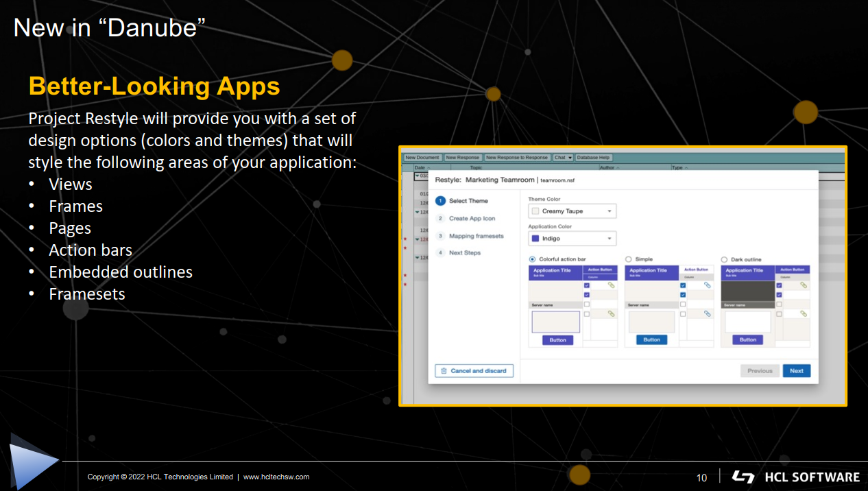This screenshot has width=868, height=491.
Task: Click the step 3 circle for Mapping framesets
Action: pyautogui.click(x=441, y=236)
